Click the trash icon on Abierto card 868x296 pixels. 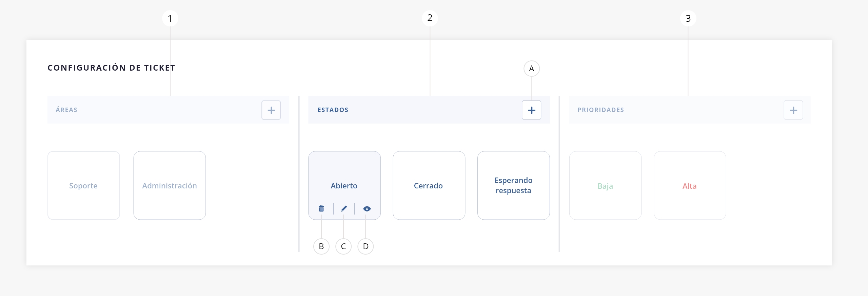pyautogui.click(x=321, y=208)
